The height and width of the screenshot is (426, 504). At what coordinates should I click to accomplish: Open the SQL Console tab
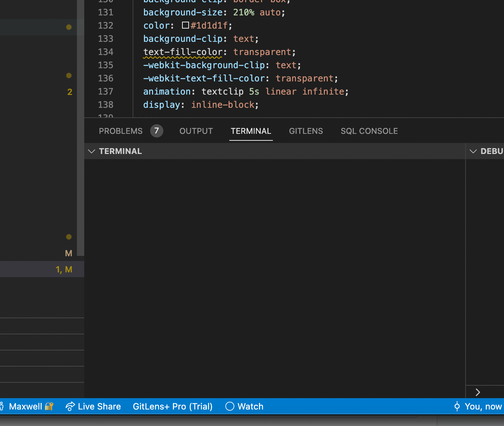tap(369, 131)
